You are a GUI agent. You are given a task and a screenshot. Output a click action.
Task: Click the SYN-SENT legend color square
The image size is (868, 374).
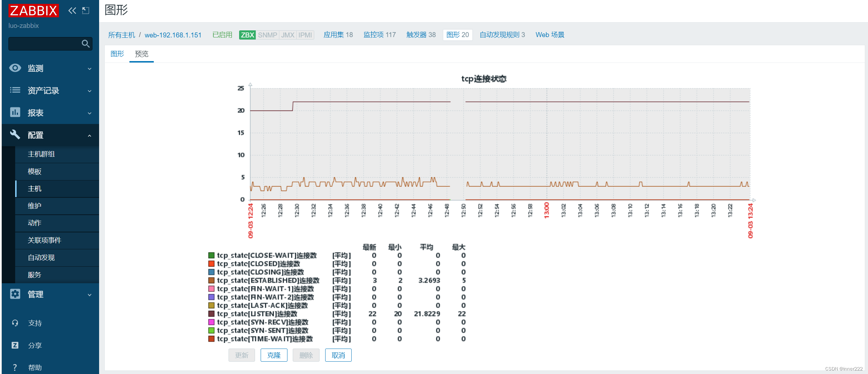211,330
